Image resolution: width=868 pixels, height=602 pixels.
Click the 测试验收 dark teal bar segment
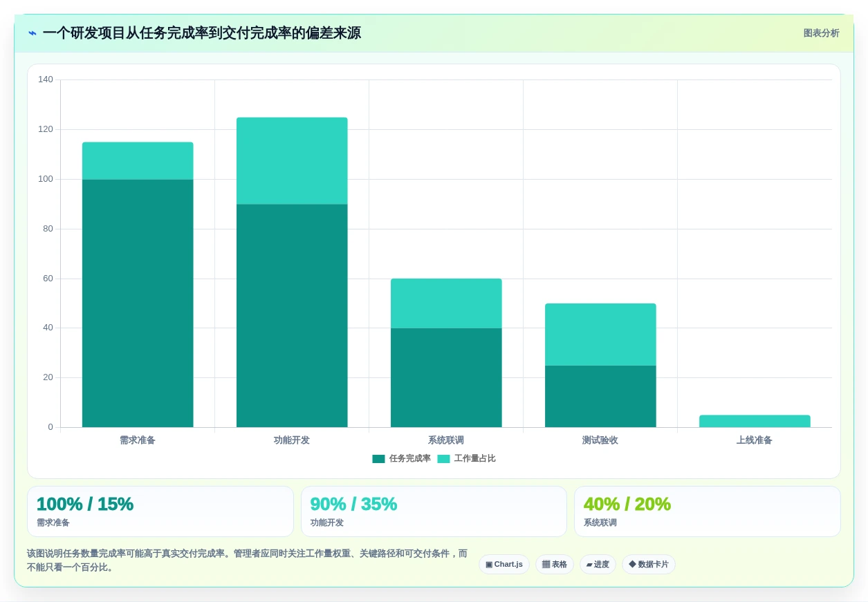600,396
